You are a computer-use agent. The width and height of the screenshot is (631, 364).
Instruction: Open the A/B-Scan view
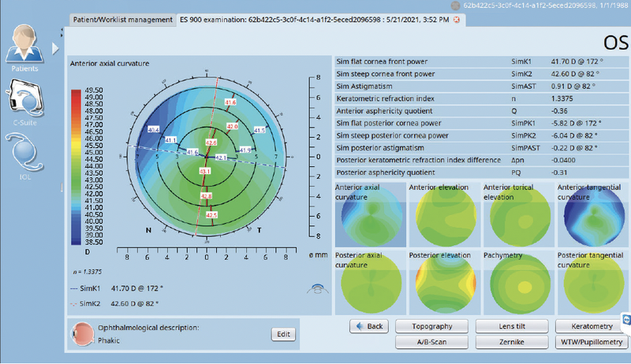(431, 342)
